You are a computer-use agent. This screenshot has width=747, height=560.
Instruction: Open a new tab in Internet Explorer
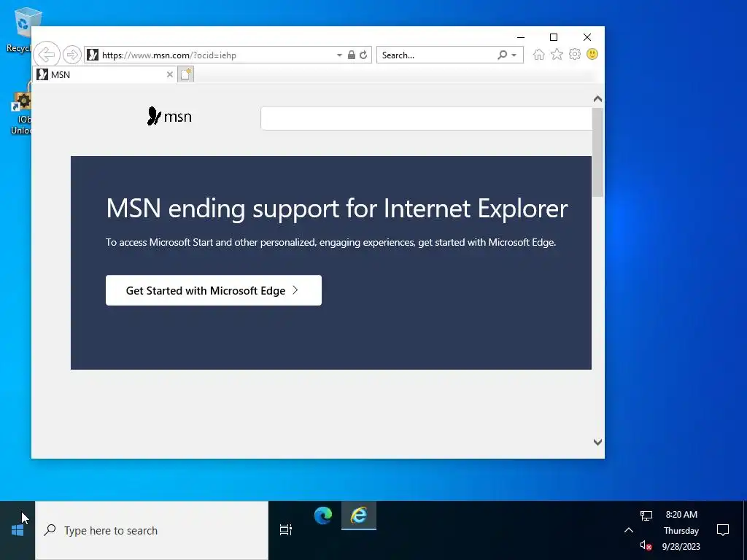tap(186, 74)
